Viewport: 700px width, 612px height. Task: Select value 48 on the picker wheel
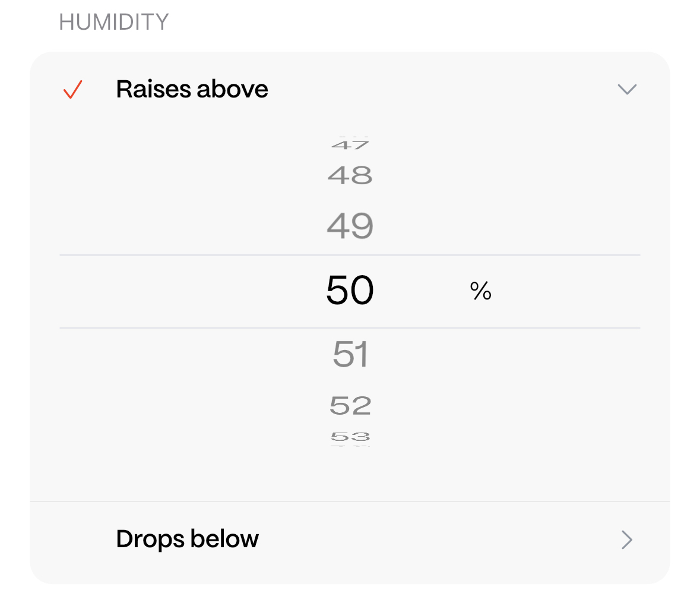click(x=350, y=176)
